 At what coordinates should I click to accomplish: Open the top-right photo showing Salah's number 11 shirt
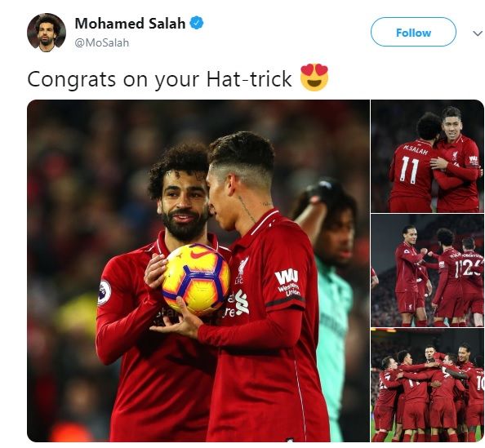pos(428,156)
